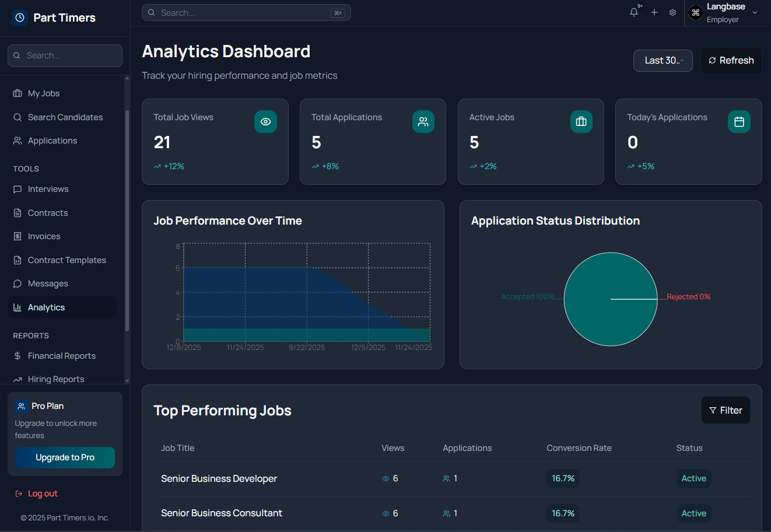Click the briefcase icon on Active Jobs card
This screenshot has height=532, width=771.
tap(581, 121)
